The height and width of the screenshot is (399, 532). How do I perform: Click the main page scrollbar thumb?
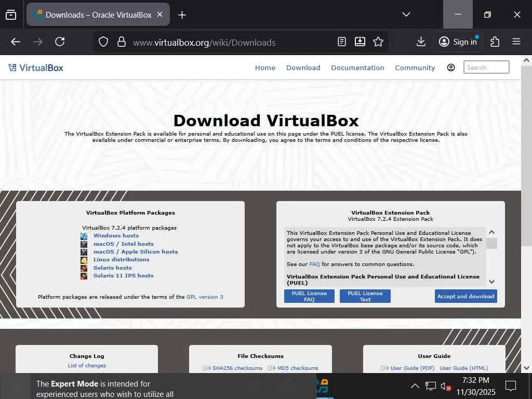[x=526, y=156]
